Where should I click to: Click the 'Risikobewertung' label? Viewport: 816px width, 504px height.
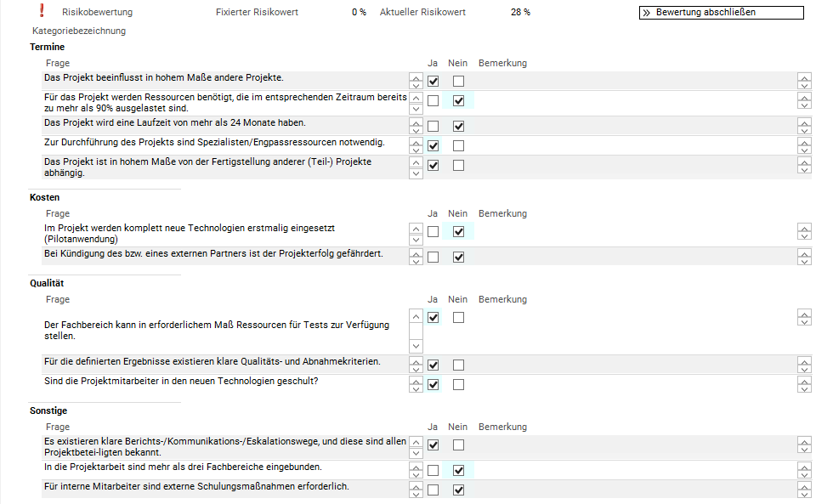click(98, 13)
